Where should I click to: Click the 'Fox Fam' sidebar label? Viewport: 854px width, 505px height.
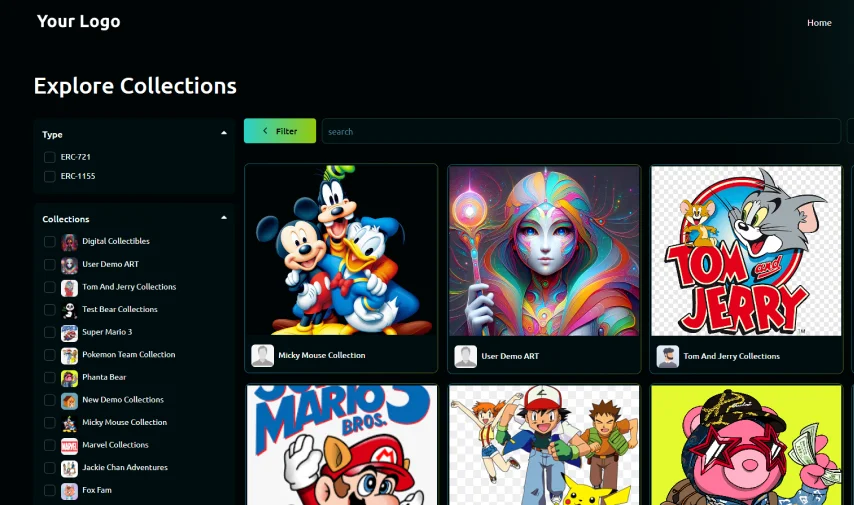point(97,490)
